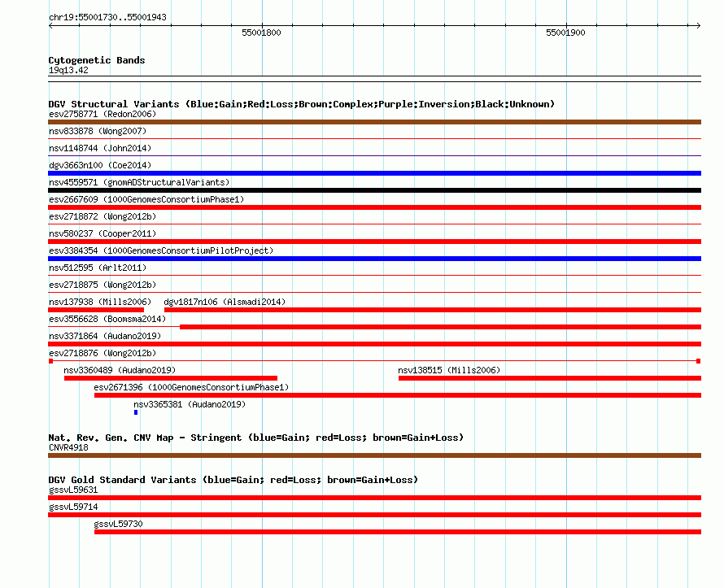Select the CNVR4918 region label
The width and height of the screenshot is (724, 588).
68,447
